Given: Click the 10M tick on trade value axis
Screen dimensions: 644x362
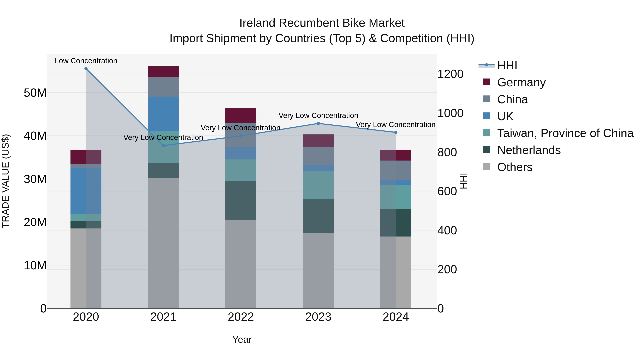Looking at the screenshot, I should click(x=35, y=265).
